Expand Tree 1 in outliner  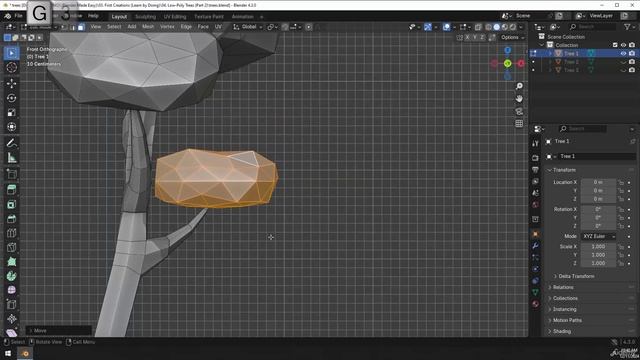(x=550, y=53)
